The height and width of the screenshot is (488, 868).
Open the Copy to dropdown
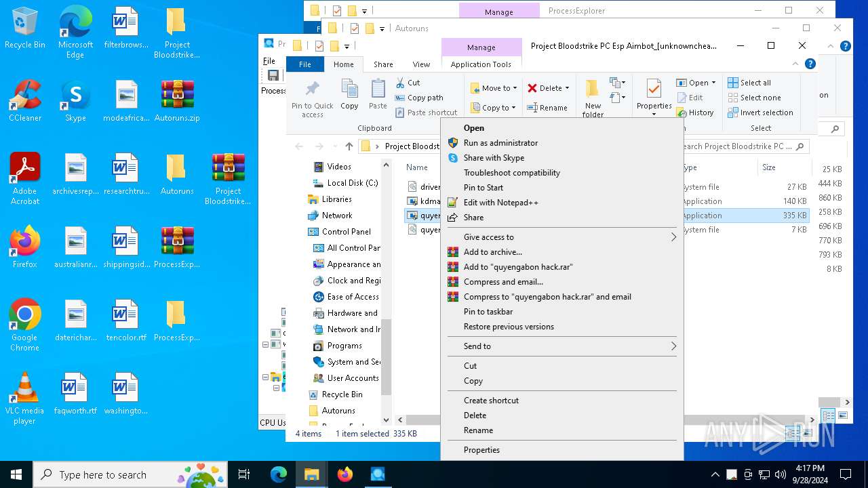point(494,108)
